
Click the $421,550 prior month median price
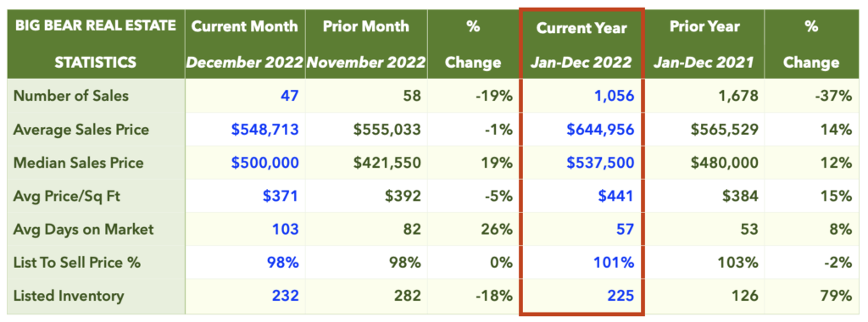(387, 163)
